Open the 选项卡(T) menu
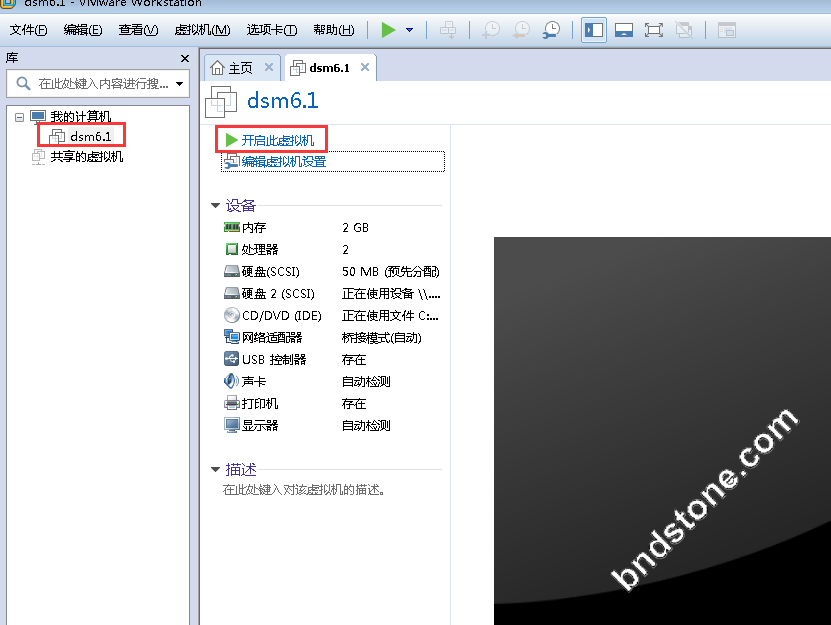This screenshot has width=831, height=625. point(272,30)
